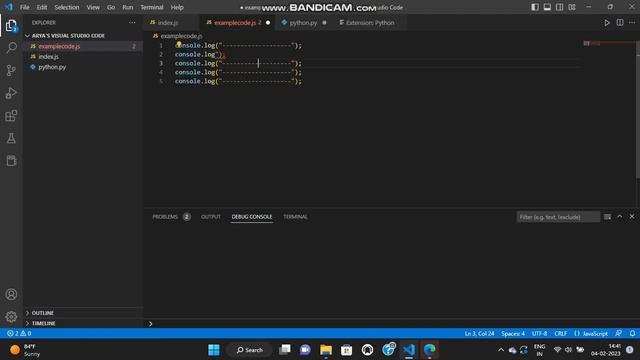Click the taskbar Search box

(249, 350)
